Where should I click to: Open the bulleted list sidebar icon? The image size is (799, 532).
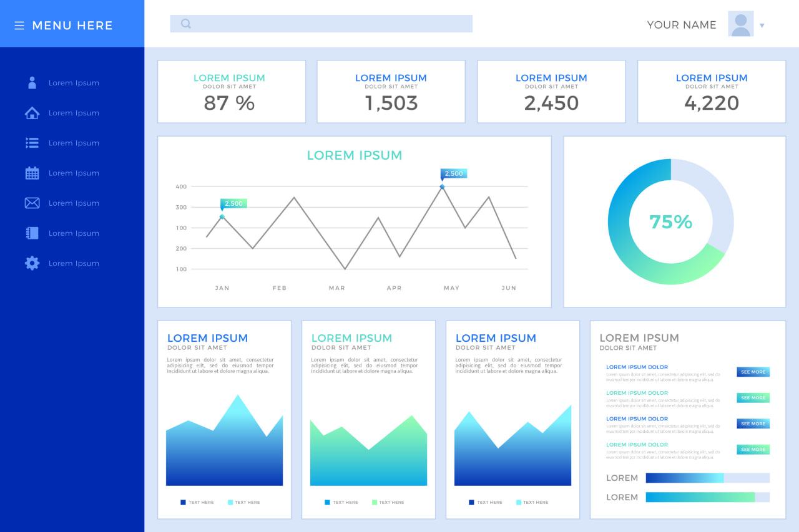coord(32,143)
